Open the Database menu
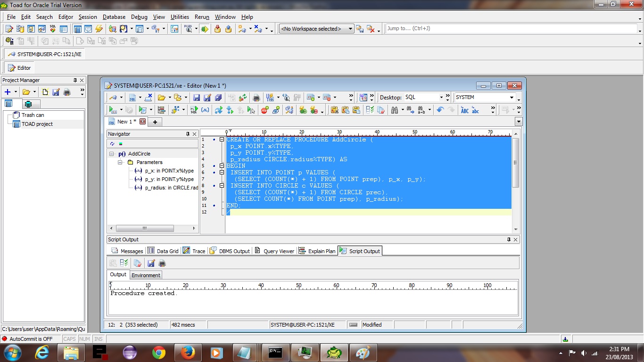The image size is (644, 362). click(x=114, y=17)
